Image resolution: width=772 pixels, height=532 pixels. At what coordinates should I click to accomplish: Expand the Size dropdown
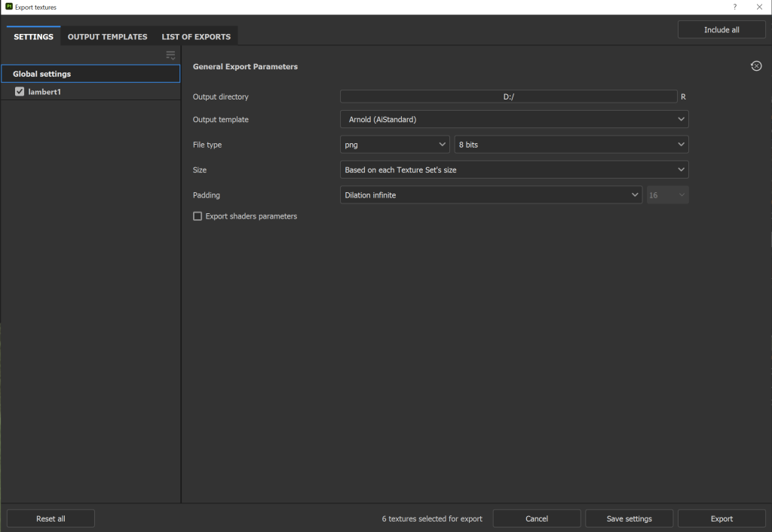coord(514,170)
